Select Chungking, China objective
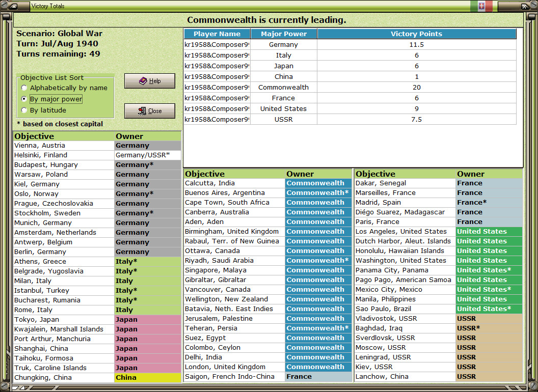The image size is (538, 392). [64, 377]
